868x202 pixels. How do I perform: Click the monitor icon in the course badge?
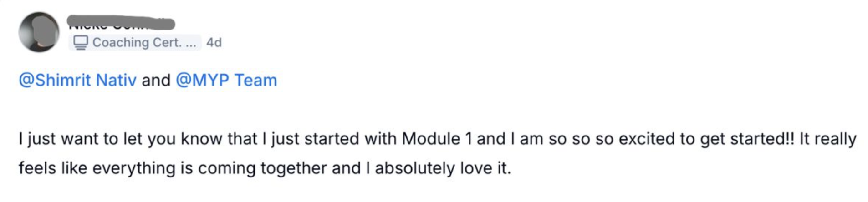tap(81, 42)
